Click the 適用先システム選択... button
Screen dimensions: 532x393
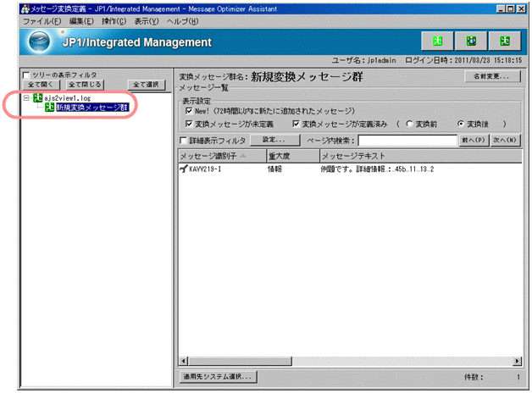point(216,376)
